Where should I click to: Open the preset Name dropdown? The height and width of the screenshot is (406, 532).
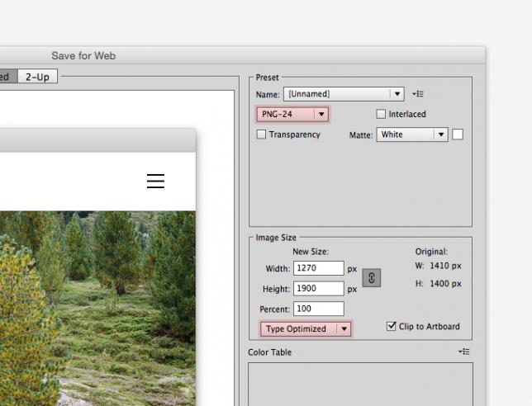(344, 94)
